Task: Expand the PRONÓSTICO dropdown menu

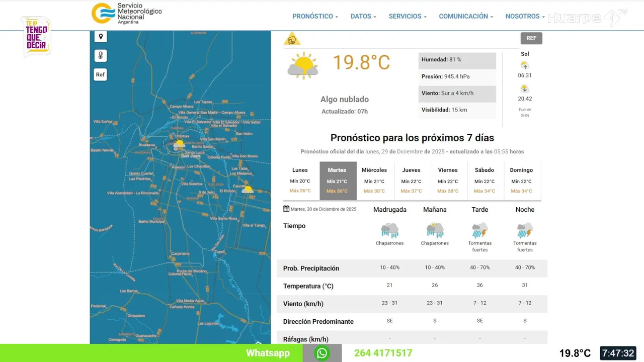Action: point(315,16)
